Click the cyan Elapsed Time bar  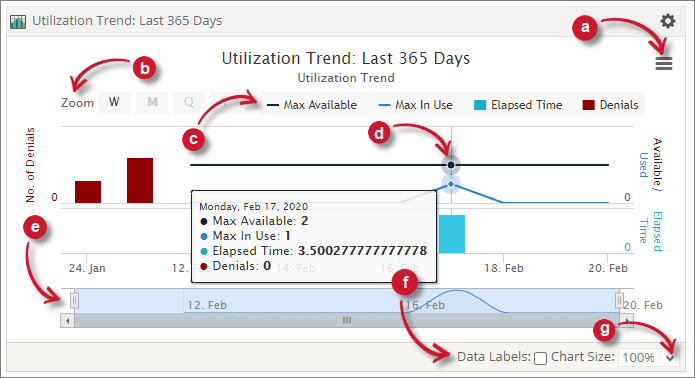[x=452, y=234]
